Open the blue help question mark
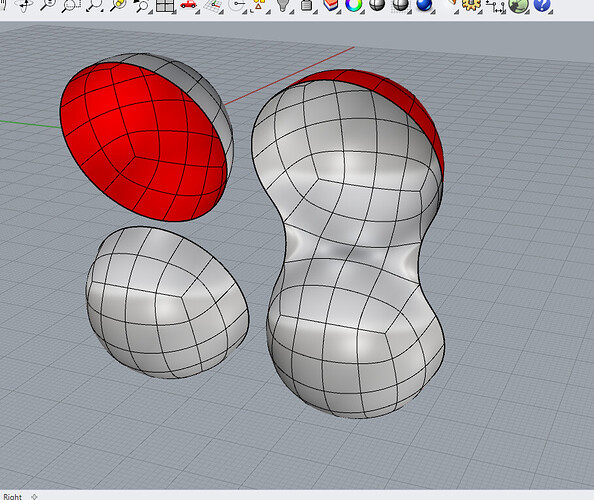594x500 pixels. tap(542, 5)
